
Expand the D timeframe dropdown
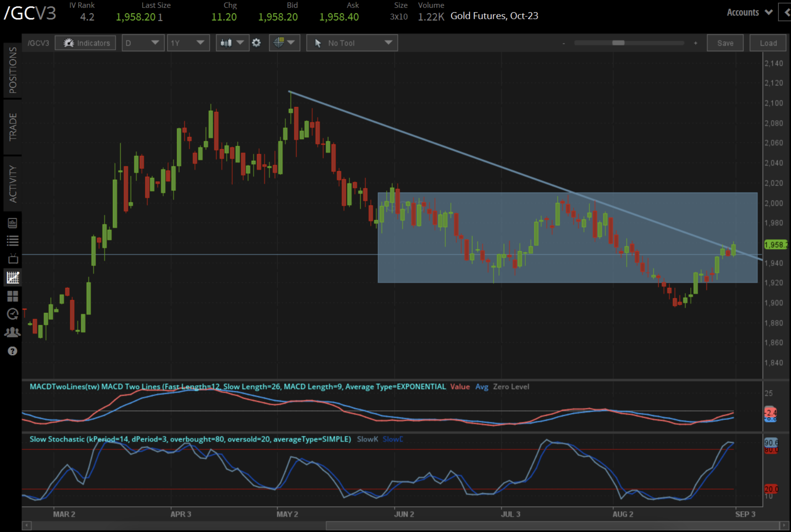pyautogui.click(x=143, y=43)
